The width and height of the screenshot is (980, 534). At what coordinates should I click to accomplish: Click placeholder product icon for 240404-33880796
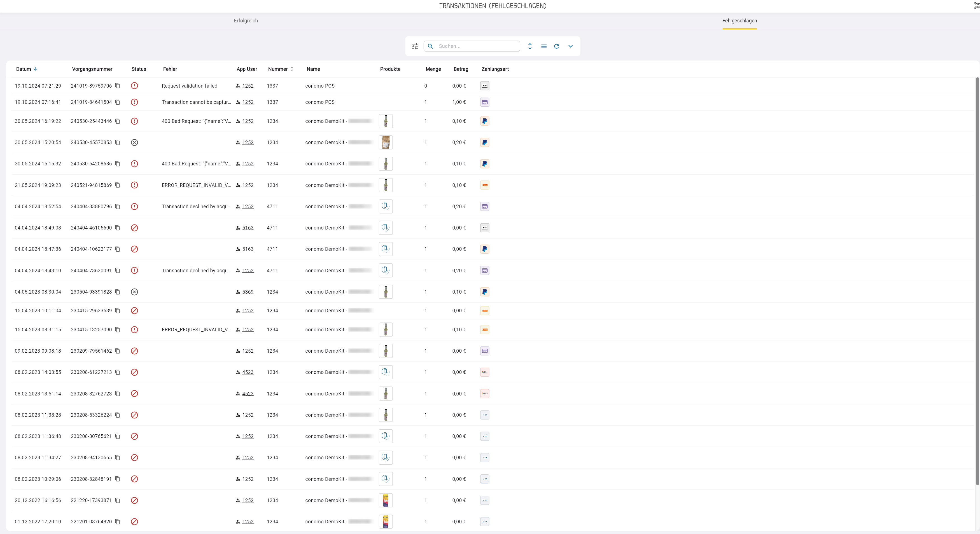coord(386,207)
